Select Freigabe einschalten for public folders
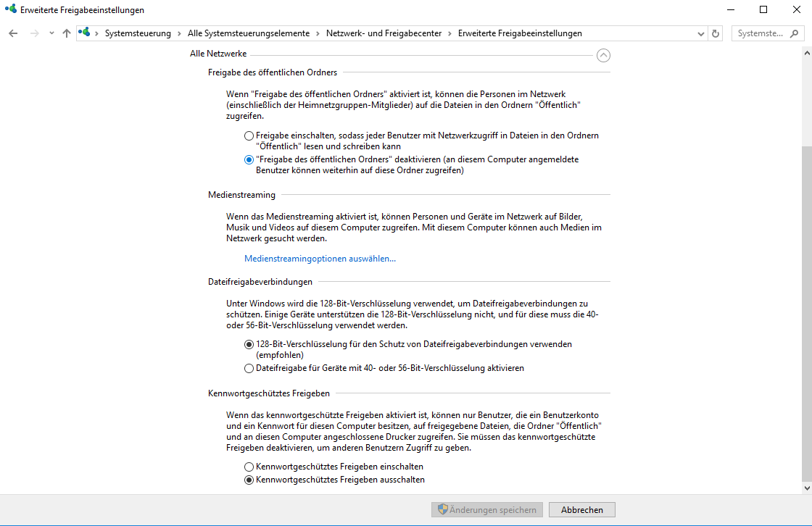Viewport: 812px width, 526px height. (249, 135)
